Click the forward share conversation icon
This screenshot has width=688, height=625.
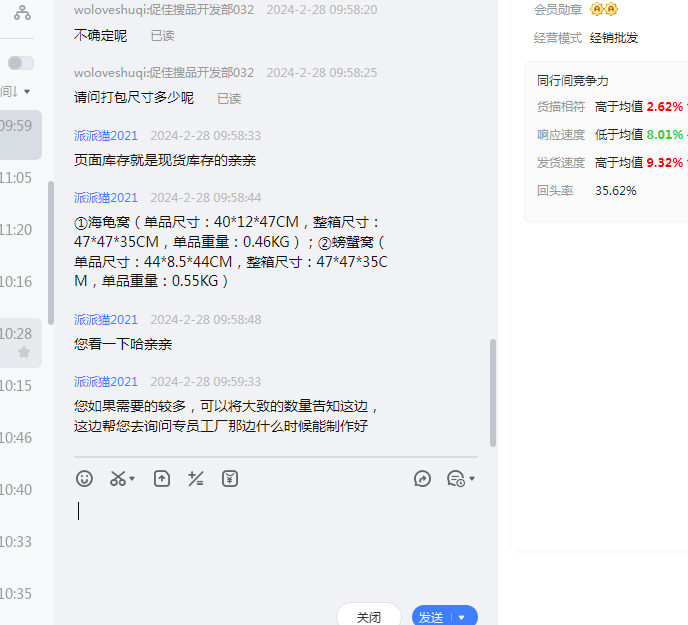[x=422, y=478]
